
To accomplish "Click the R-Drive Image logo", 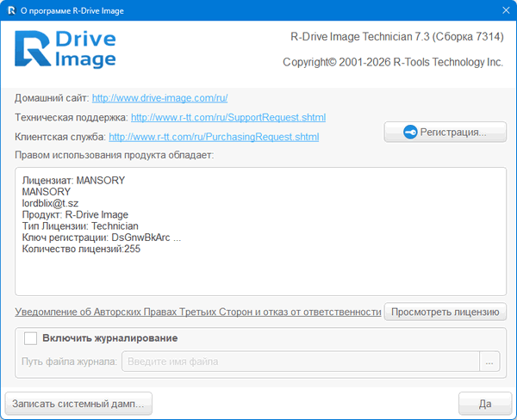I will [65, 49].
